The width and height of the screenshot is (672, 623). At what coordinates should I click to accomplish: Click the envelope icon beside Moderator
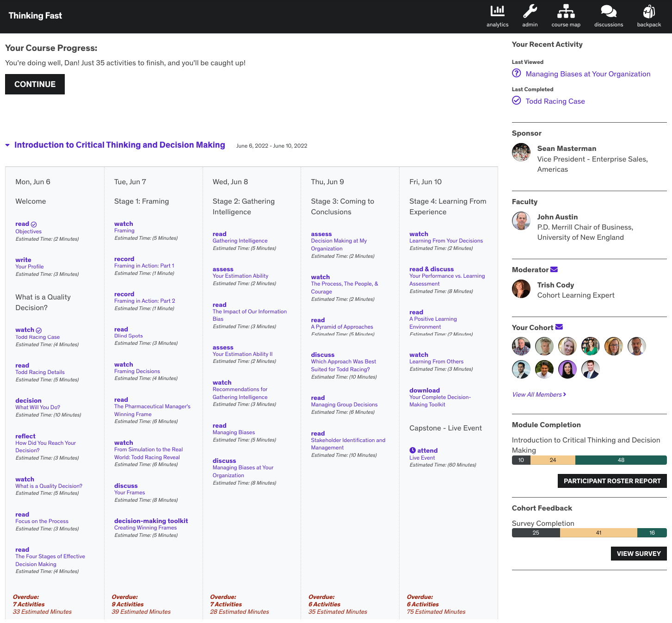(554, 269)
